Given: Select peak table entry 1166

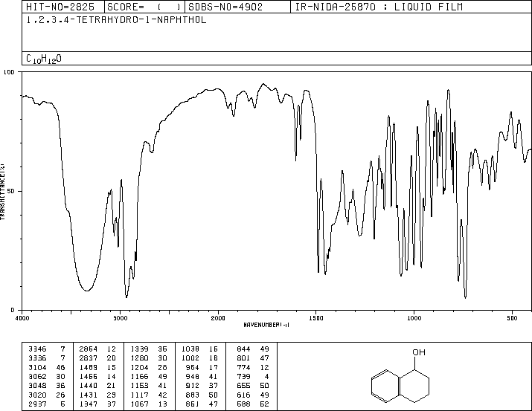Looking at the screenshot, I should [x=139, y=376].
